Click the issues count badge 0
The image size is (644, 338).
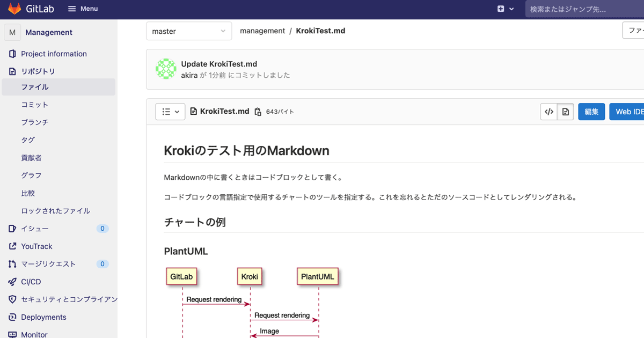point(103,229)
